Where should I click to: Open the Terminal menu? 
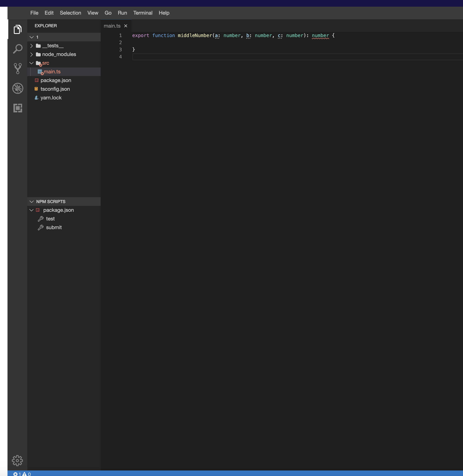coord(143,13)
